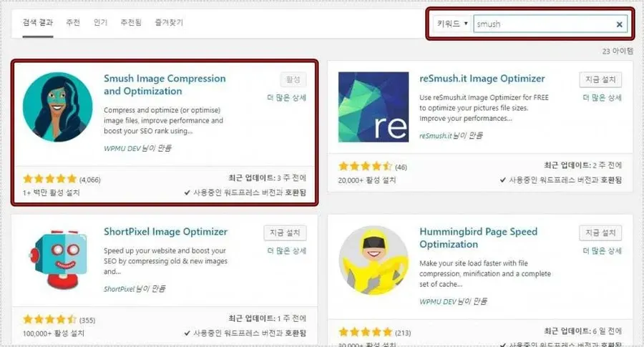Switch to the 검색 결과 tab

(x=38, y=23)
